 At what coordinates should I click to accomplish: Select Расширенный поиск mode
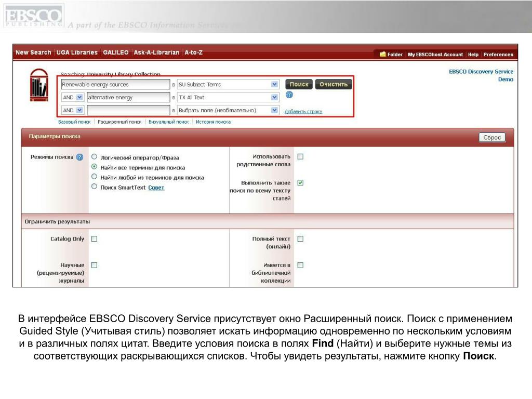click(x=119, y=122)
